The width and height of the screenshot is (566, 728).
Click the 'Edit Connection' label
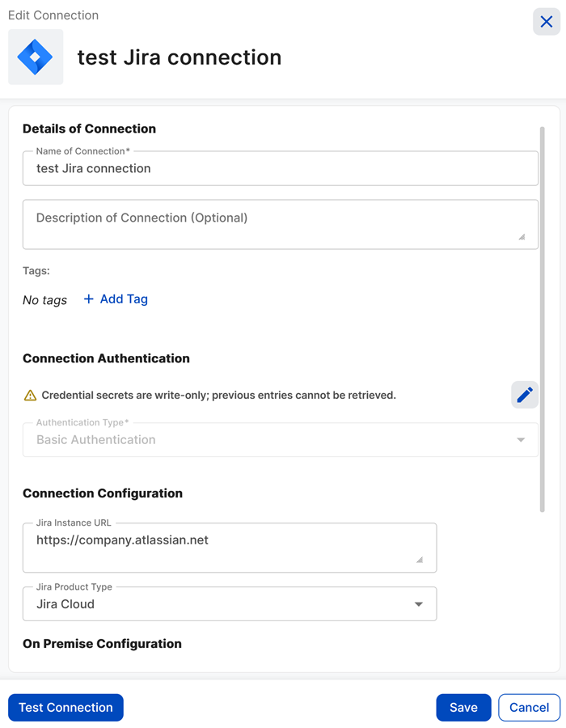tap(53, 15)
